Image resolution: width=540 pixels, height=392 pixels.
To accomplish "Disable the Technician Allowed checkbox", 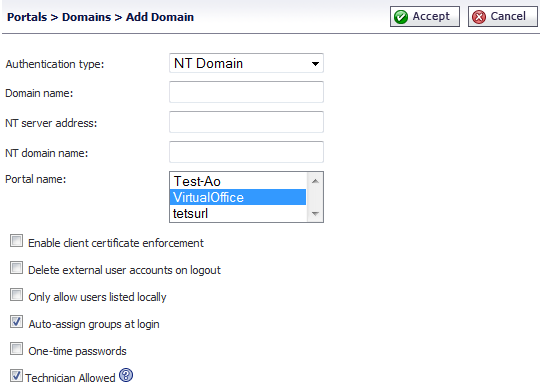I will click(17, 375).
